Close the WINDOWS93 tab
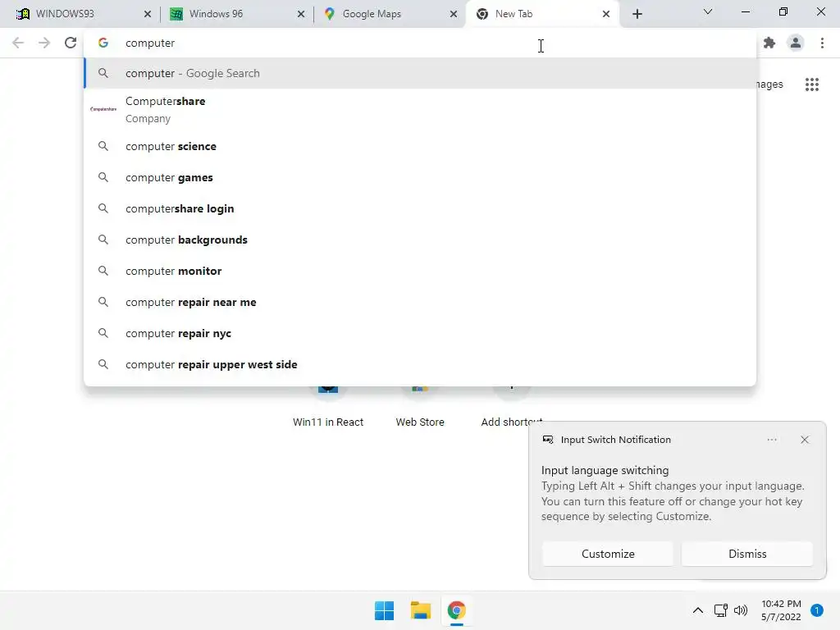 148,14
